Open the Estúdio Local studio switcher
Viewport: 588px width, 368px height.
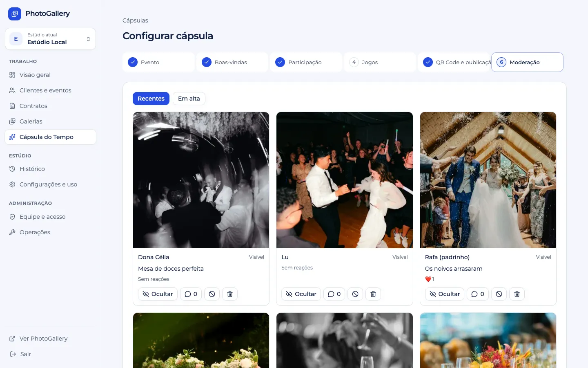pyautogui.click(x=50, y=39)
